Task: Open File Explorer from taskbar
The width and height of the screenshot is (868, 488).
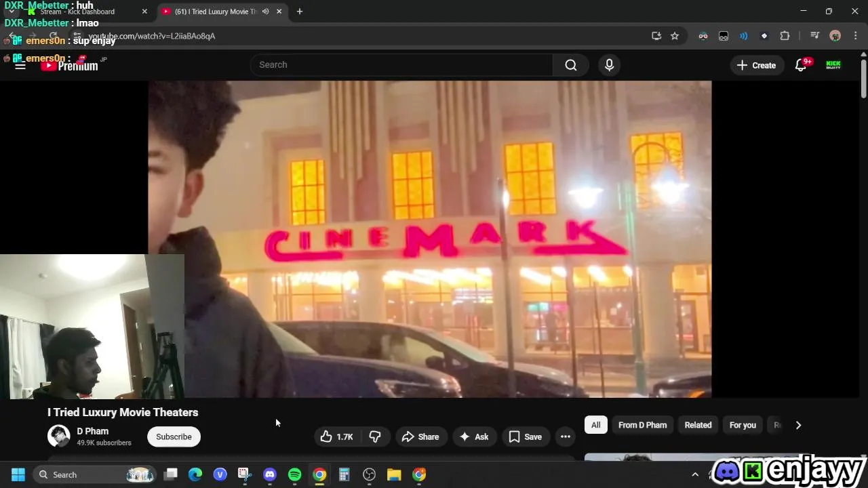Action: [394, 474]
